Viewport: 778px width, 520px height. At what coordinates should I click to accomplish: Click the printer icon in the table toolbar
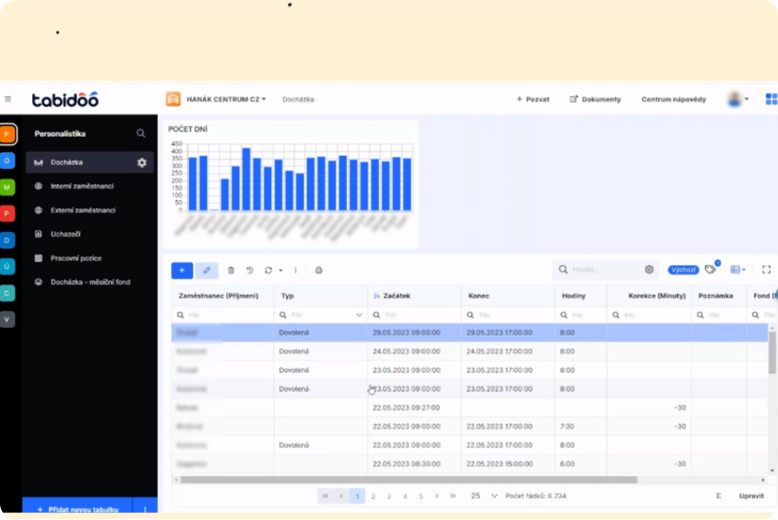click(319, 270)
